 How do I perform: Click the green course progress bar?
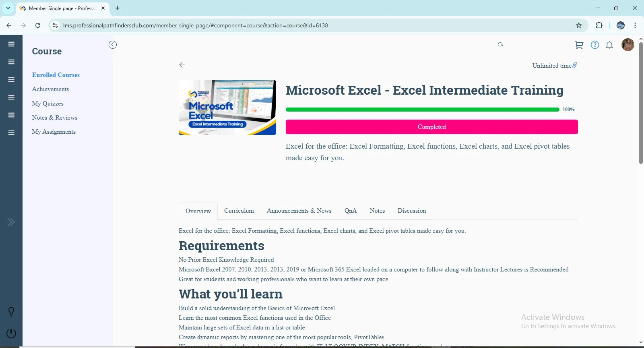(423, 110)
